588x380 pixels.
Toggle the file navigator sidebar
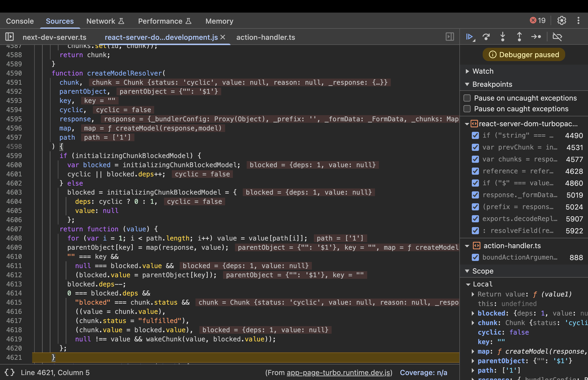[x=9, y=37]
